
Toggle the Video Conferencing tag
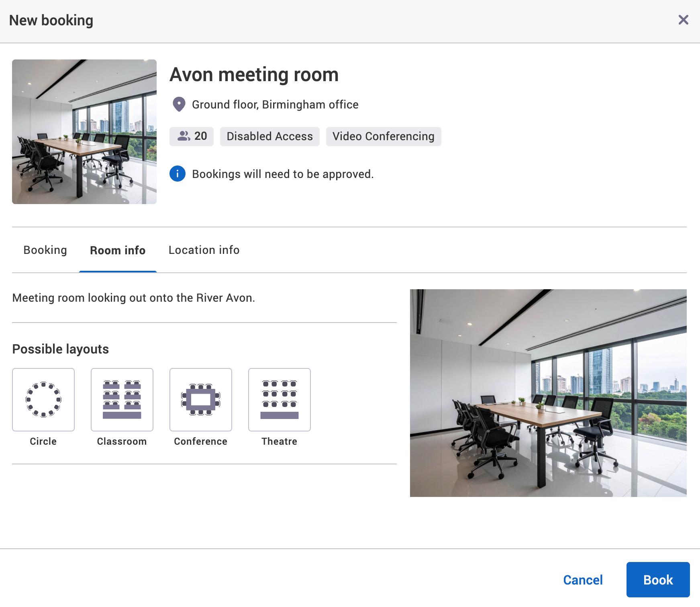(383, 136)
